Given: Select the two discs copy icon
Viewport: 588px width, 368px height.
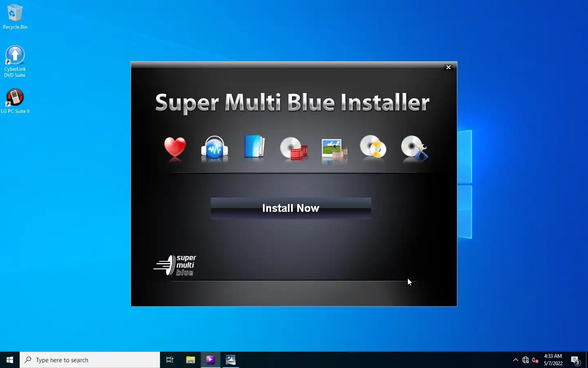Looking at the screenshot, I should [373, 146].
